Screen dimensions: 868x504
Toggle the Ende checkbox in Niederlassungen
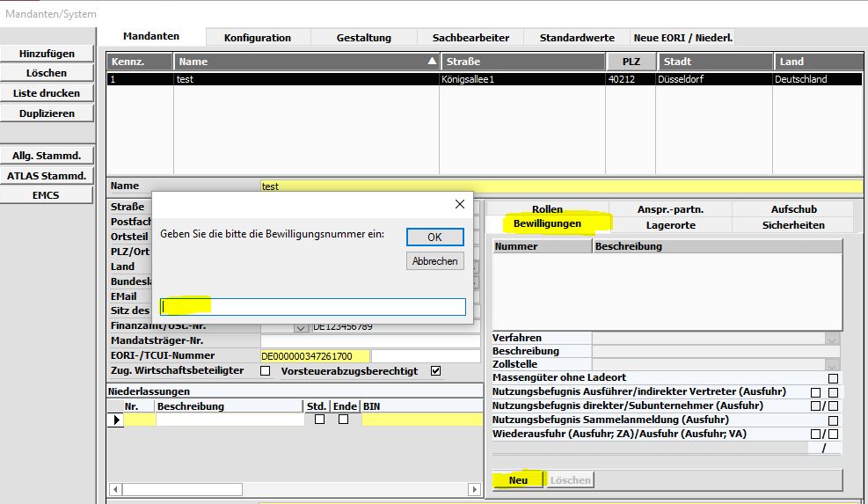point(343,420)
